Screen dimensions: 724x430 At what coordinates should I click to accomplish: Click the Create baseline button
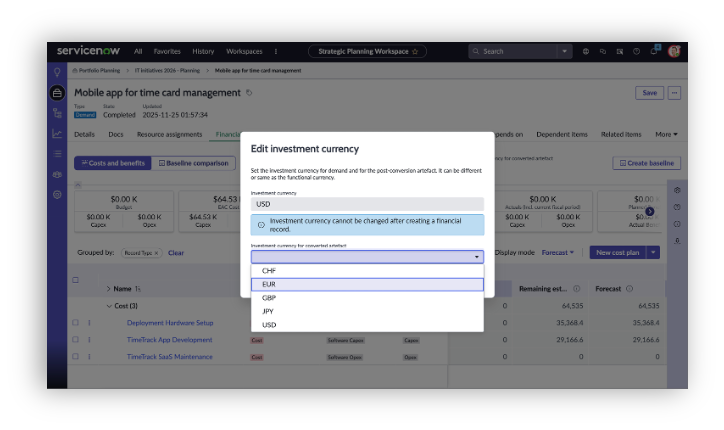[646, 163]
